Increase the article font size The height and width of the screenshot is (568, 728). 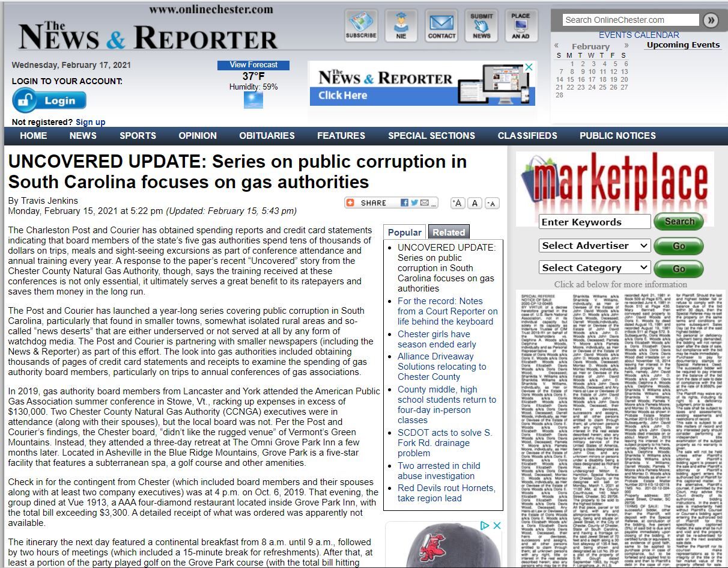point(458,203)
